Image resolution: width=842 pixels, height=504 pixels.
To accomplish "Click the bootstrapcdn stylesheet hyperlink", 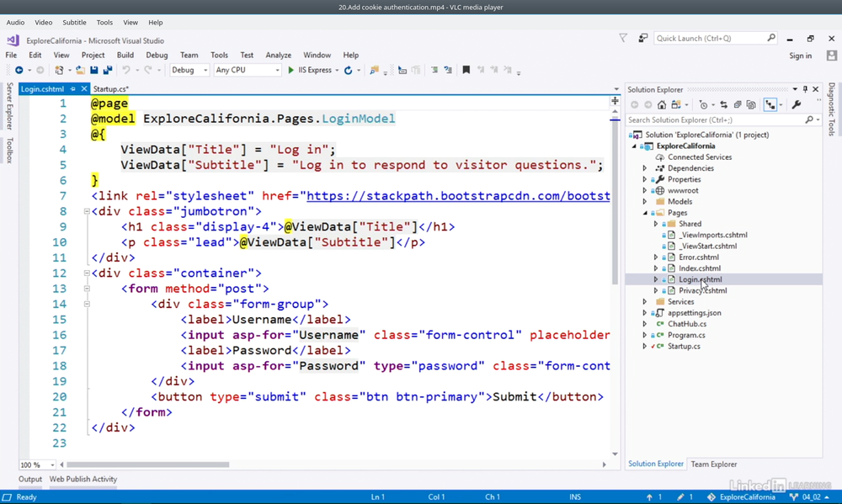I will click(x=458, y=196).
